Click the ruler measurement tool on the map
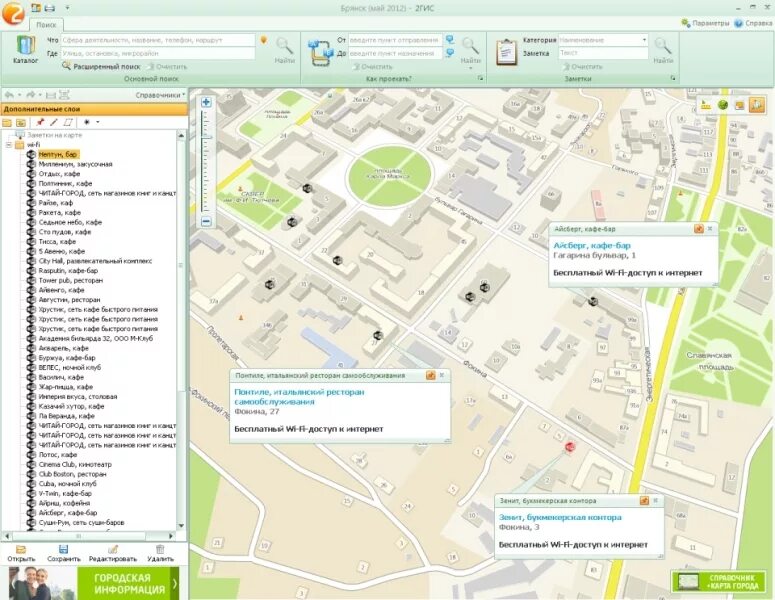 pyautogui.click(x=706, y=105)
